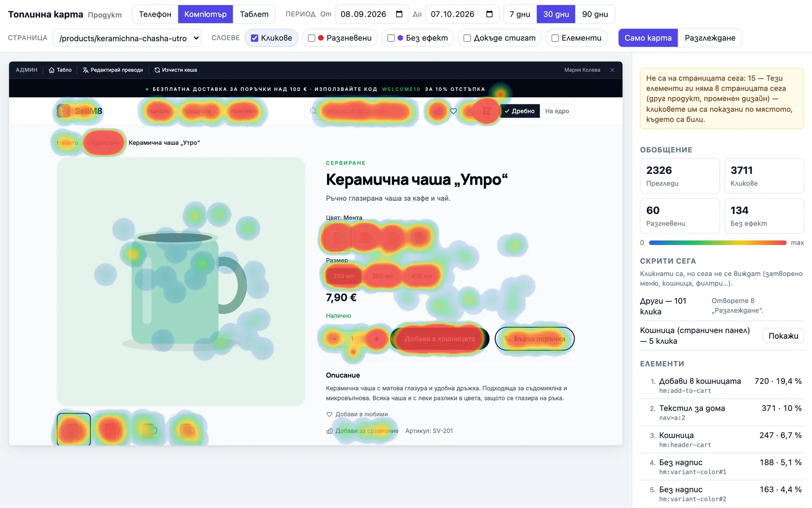Toggle the Кликове layer checkbox
Viewport: 812px width, 508px height.
click(x=255, y=38)
